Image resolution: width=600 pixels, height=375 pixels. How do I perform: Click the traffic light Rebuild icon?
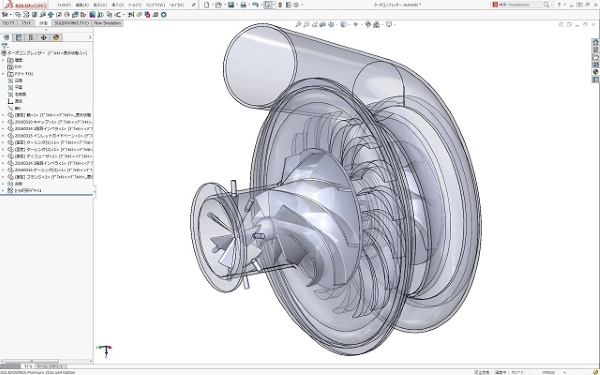pyautogui.click(x=280, y=5)
